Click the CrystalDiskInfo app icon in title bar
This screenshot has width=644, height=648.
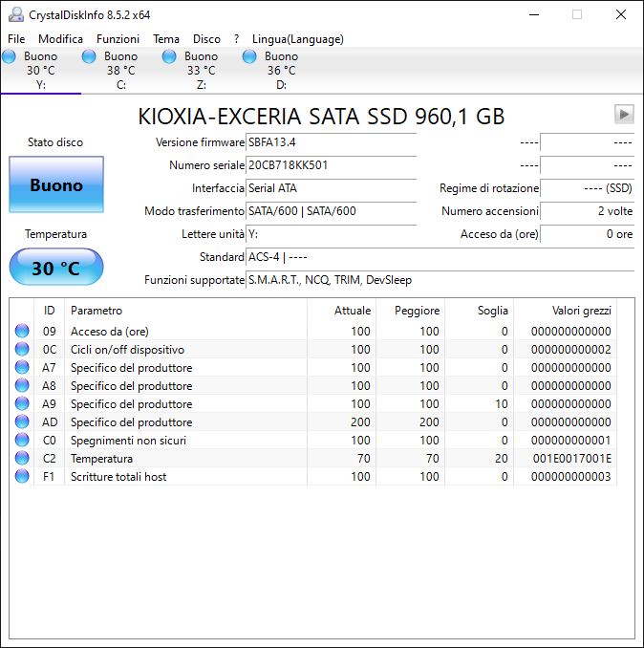click(16, 15)
